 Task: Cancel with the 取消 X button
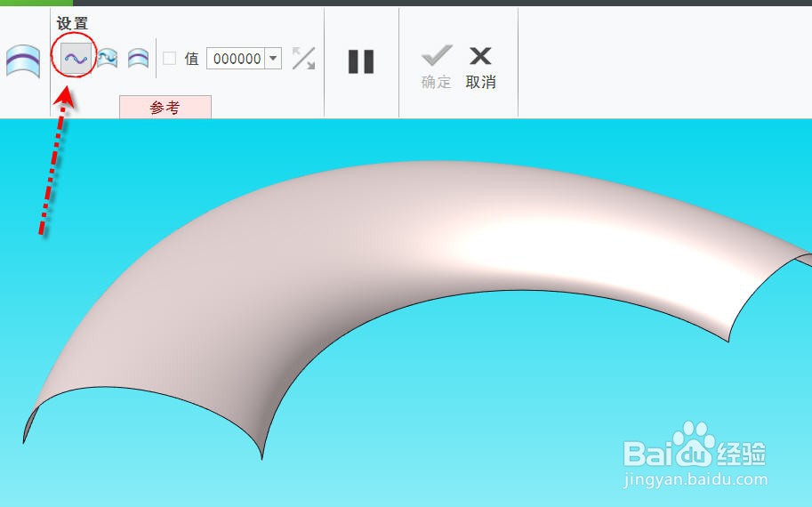tap(480, 67)
